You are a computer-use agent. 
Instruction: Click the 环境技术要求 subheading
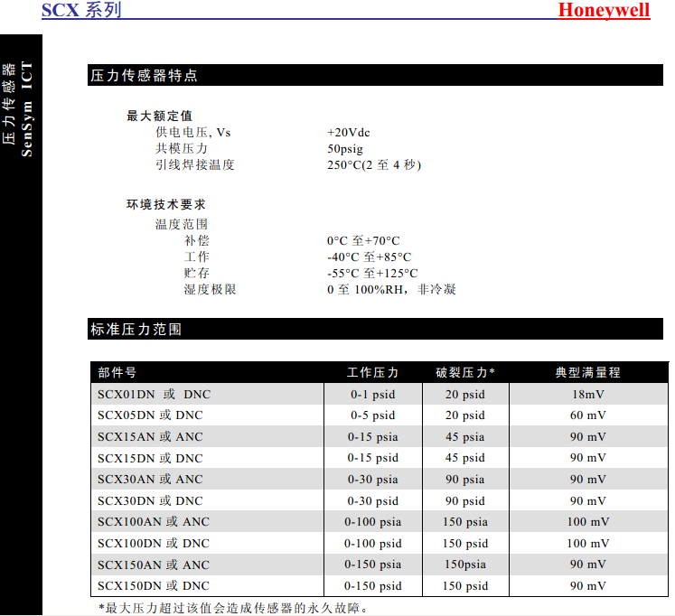165,204
